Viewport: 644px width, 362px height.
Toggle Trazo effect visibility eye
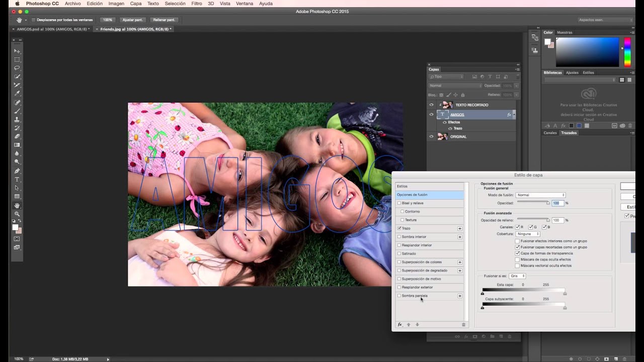click(450, 128)
